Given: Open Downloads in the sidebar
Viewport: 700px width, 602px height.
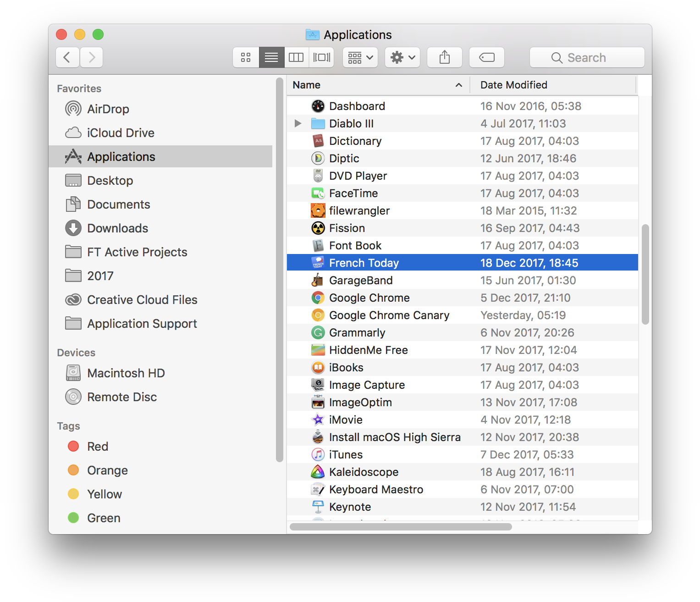Looking at the screenshot, I should [160, 228].
